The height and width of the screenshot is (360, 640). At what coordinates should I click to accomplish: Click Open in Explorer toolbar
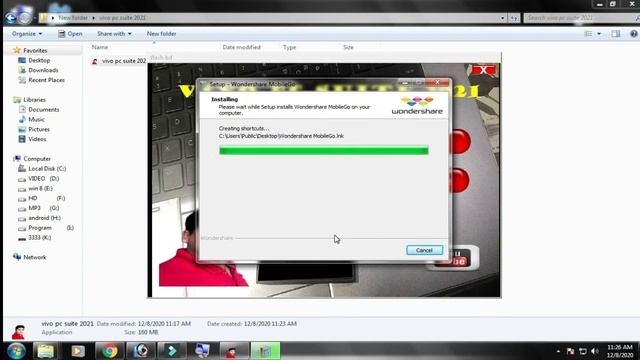(70, 34)
